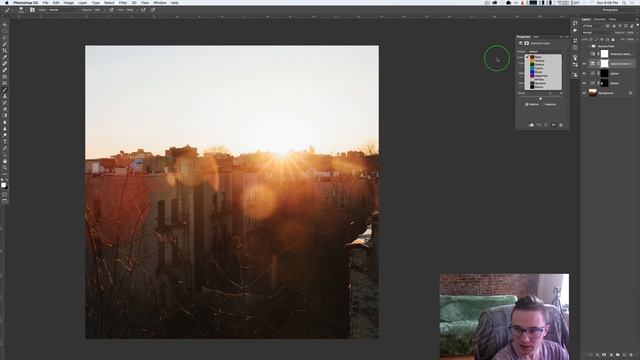
Task: Select the Relative radio option
Action: [532, 104]
